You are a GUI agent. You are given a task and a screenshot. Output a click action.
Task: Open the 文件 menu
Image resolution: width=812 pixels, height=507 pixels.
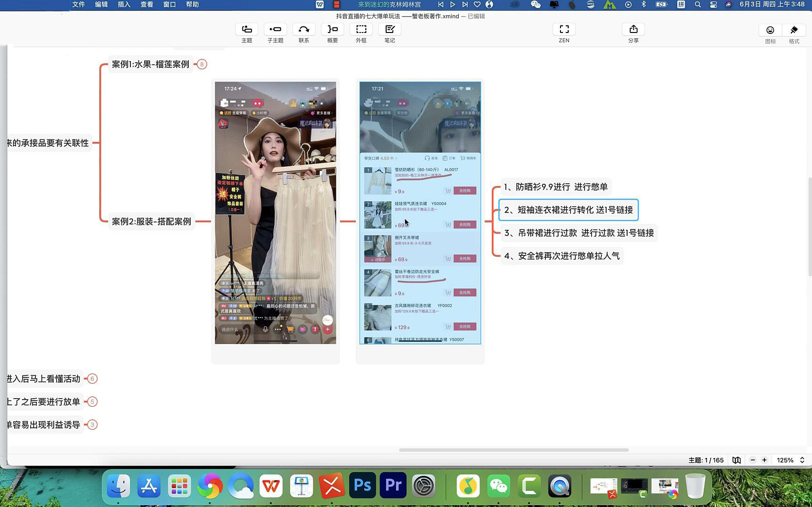tap(79, 4)
